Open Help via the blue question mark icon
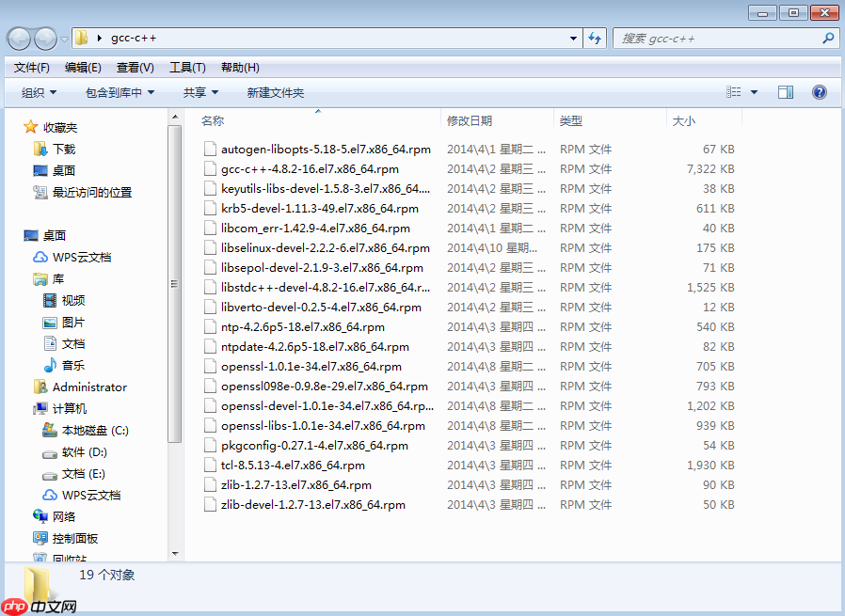Viewport: 845px width, 616px height. (x=820, y=91)
